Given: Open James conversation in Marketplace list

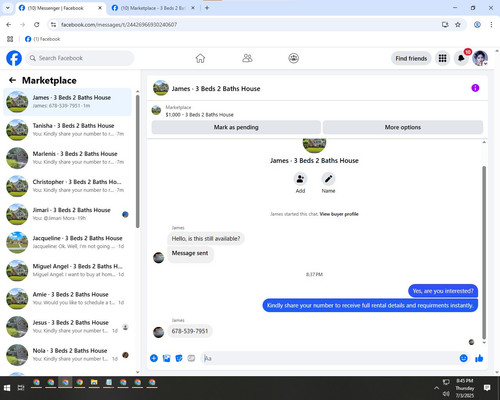Looking at the screenshot, I should (67, 102).
